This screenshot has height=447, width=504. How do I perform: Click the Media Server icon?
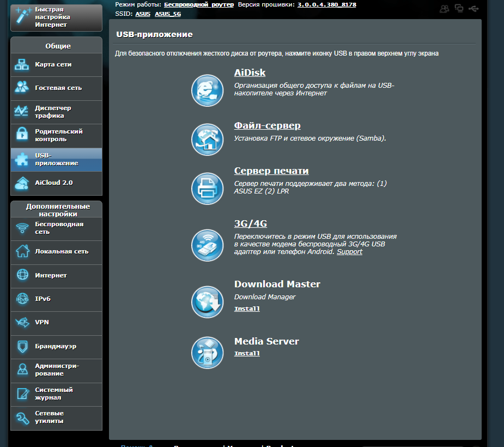[208, 353]
